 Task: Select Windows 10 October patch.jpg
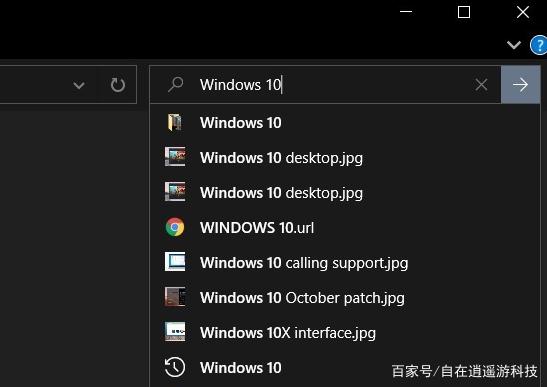(x=345, y=298)
